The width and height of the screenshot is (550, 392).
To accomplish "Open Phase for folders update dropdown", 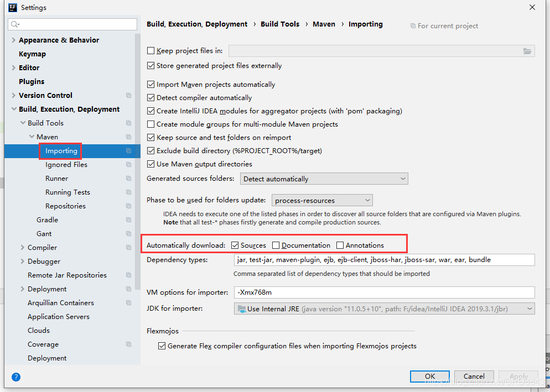I will click(x=322, y=201).
